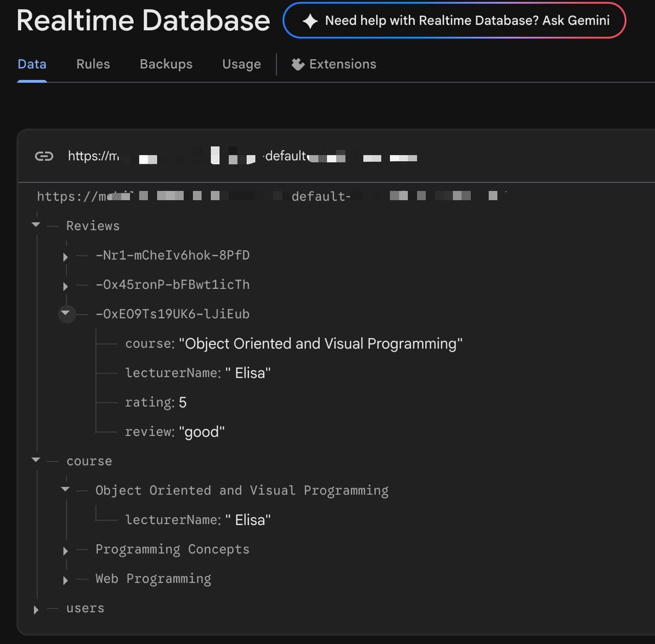Click the Ask Gemini sparkle icon

coord(310,21)
